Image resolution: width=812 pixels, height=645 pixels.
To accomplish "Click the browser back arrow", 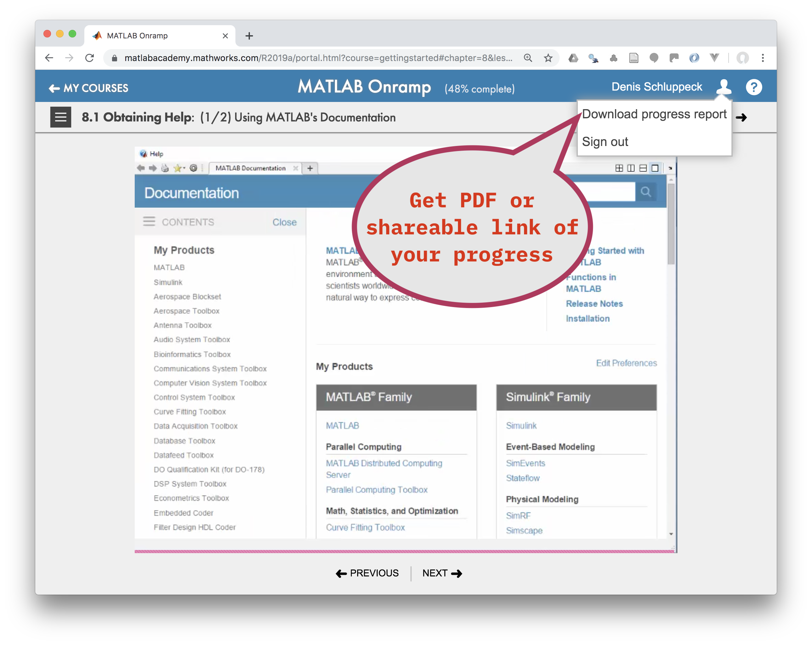I will 49,58.
